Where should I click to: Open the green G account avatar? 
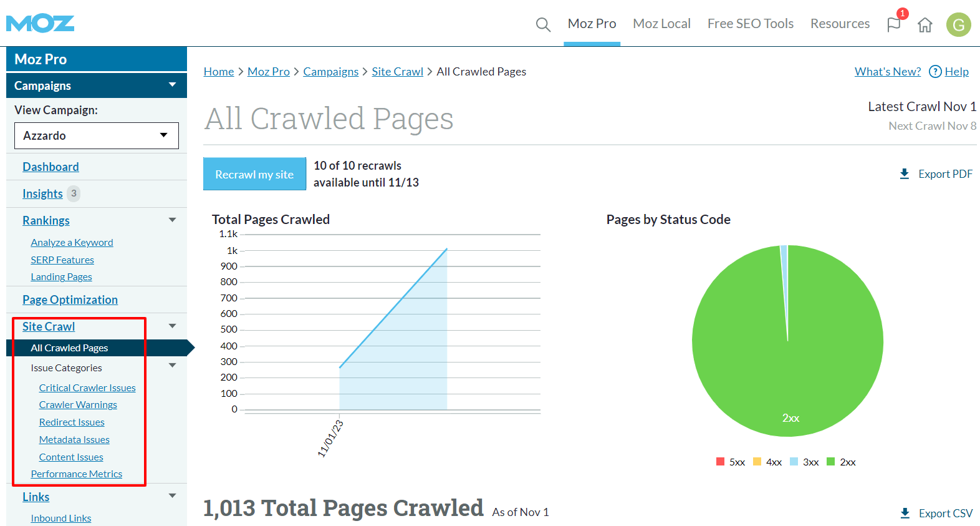click(x=958, y=25)
